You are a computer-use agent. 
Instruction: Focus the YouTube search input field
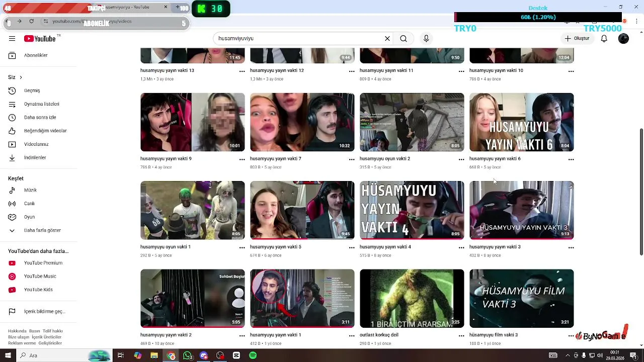(299, 39)
